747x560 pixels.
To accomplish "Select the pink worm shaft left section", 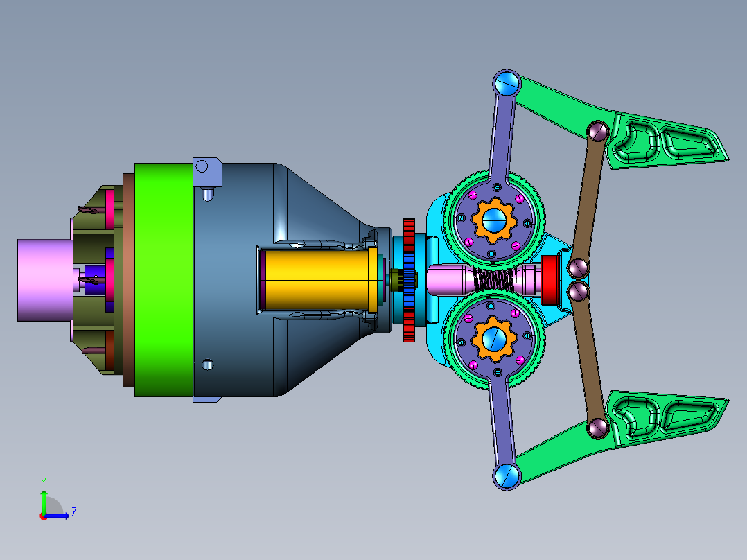I will pyautogui.click(x=450, y=280).
